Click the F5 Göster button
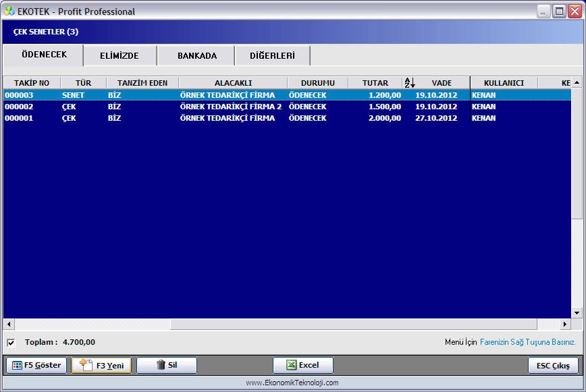The height and width of the screenshot is (392, 586). pos(36,365)
